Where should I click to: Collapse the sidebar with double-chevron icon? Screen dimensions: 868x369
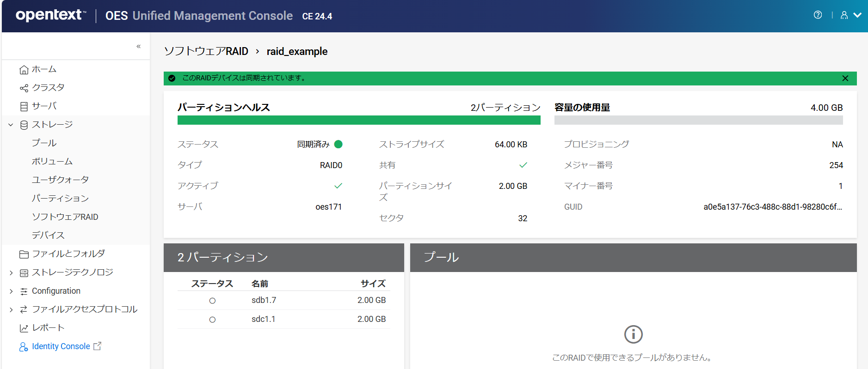(138, 46)
